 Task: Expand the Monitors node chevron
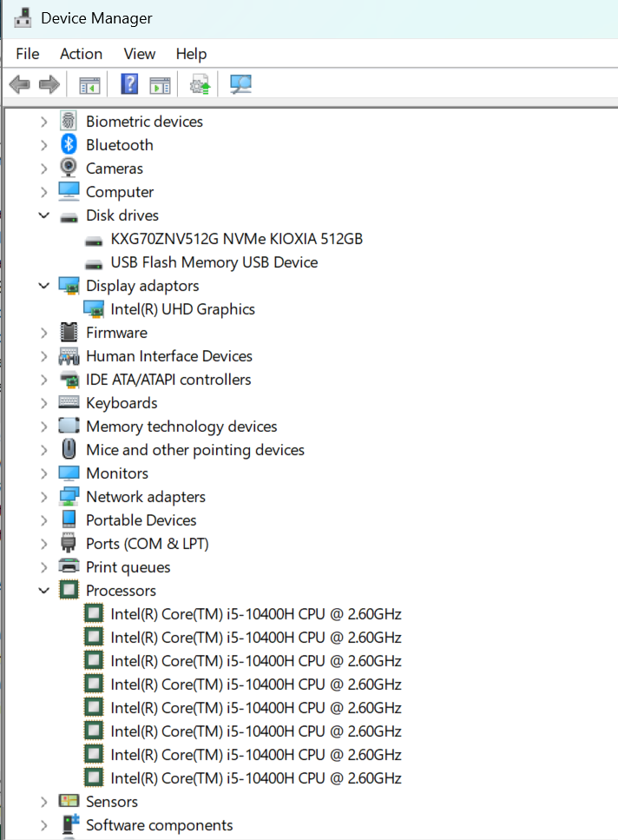[x=44, y=473]
